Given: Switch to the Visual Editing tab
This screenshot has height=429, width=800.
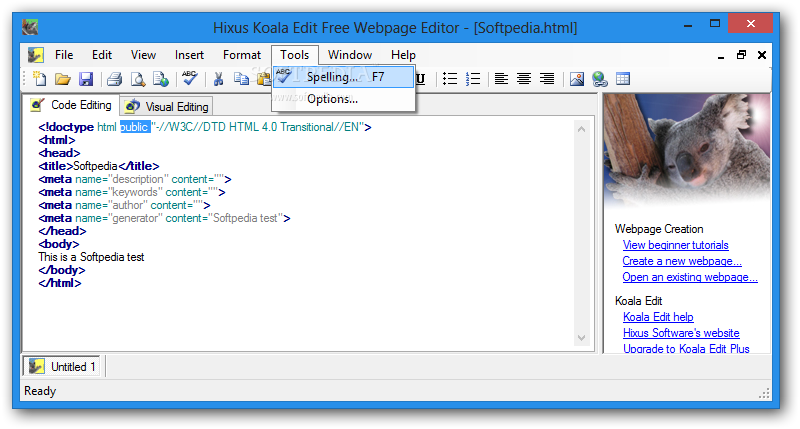Looking at the screenshot, I should pyautogui.click(x=167, y=107).
